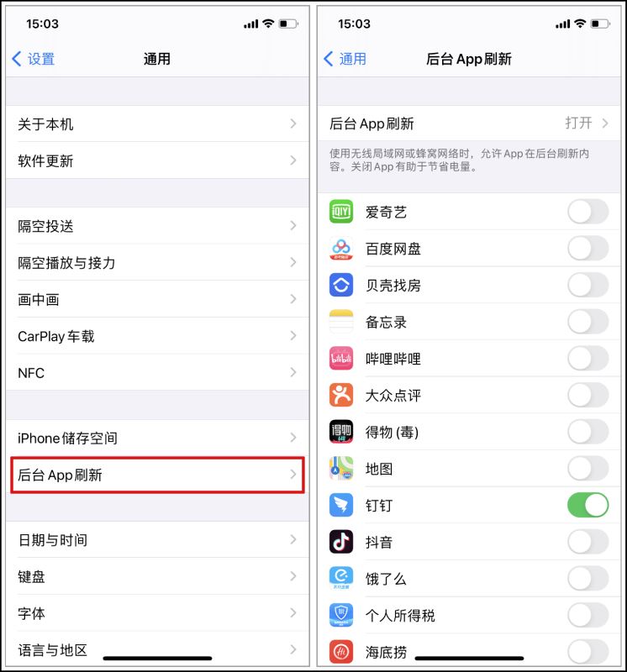Tap the 抖音 TikTok app icon

click(x=341, y=542)
